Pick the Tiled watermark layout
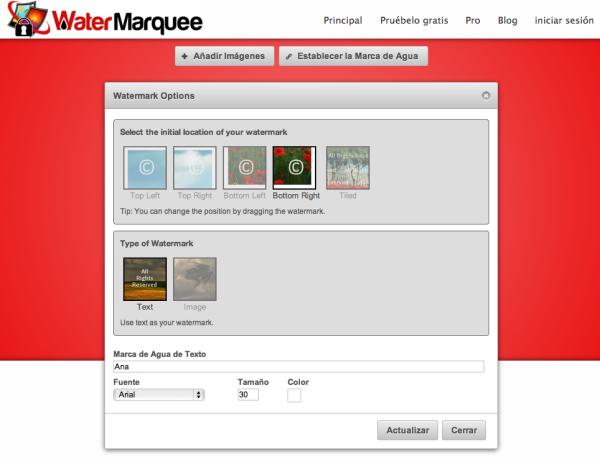Viewport: 600px width, 462px height. [347, 167]
